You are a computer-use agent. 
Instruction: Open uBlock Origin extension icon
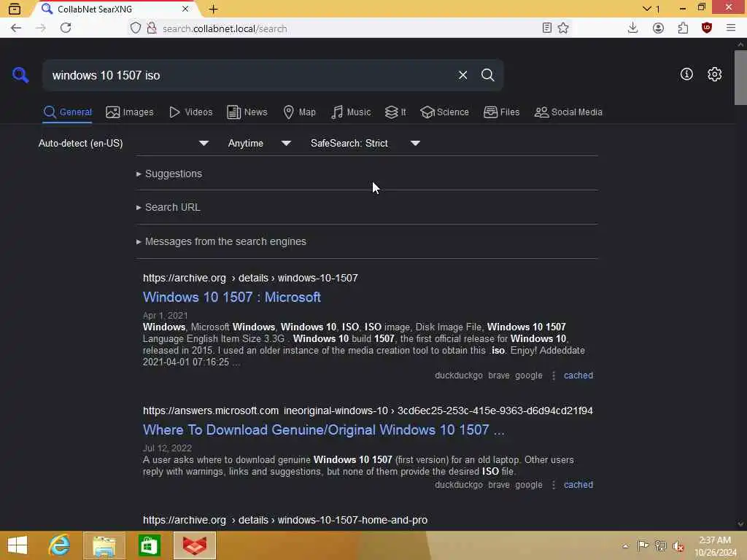(707, 28)
